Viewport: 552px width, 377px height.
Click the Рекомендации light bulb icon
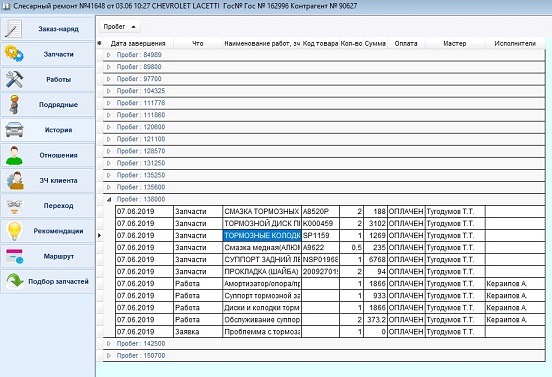(x=14, y=231)
